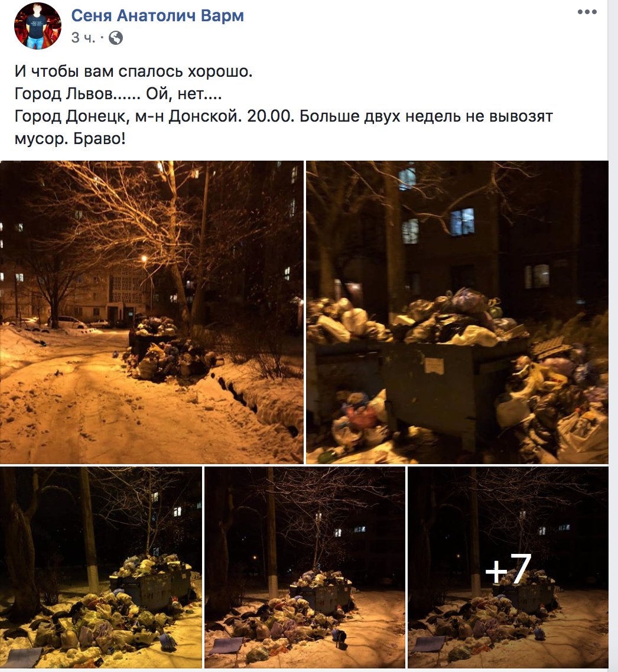Open the close-up overflowing dumpster photo
Viewport: 618px width, 672px height.
(457, 312)
